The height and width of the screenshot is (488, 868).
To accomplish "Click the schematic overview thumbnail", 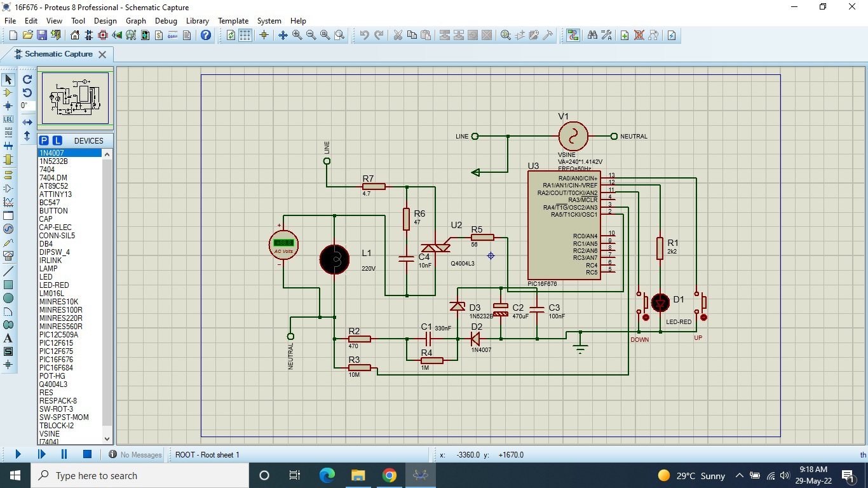I will coord(75,98).
